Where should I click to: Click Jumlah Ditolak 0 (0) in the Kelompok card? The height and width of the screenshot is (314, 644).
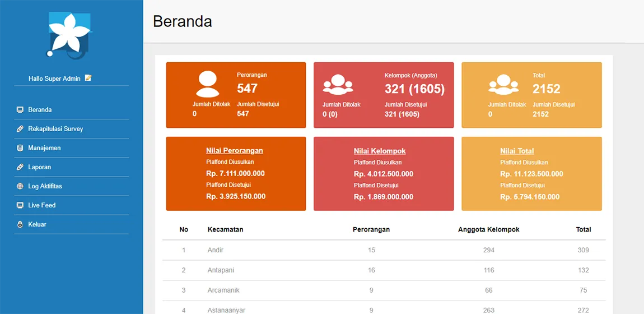[330, 114]
